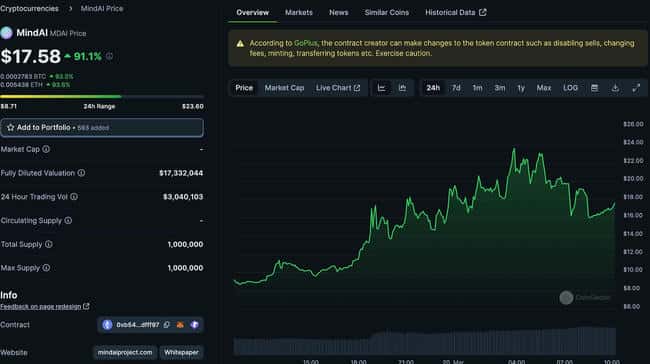Switch chart to line view icon
Image resolution: width=650 pixels, height=364 pixels.
click(381, 88)
